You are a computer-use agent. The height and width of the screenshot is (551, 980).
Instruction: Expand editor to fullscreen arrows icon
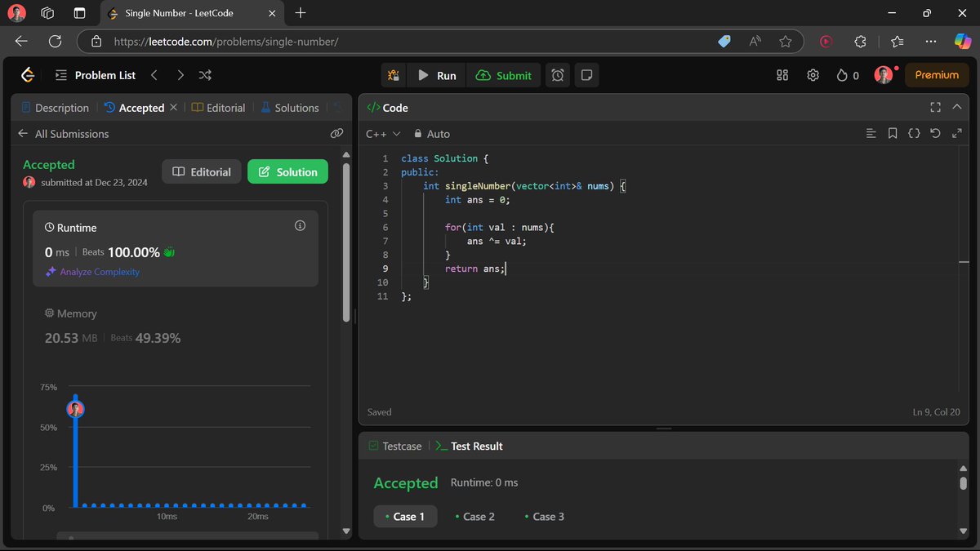click(x=957, y=133)
